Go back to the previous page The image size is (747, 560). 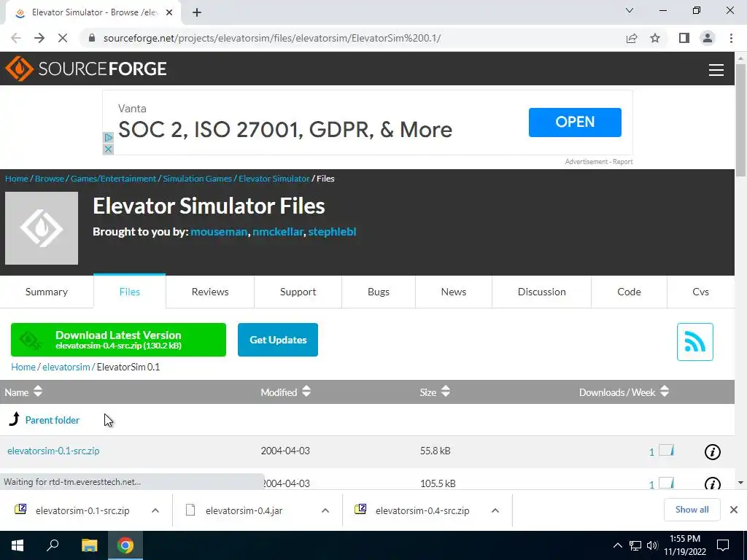tap(16, 38)
